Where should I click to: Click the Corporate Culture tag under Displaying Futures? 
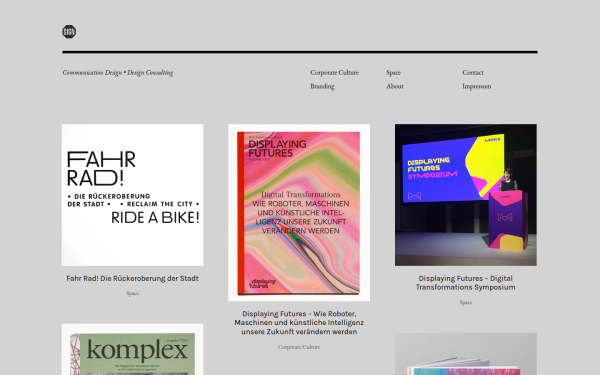coord(299,347)
